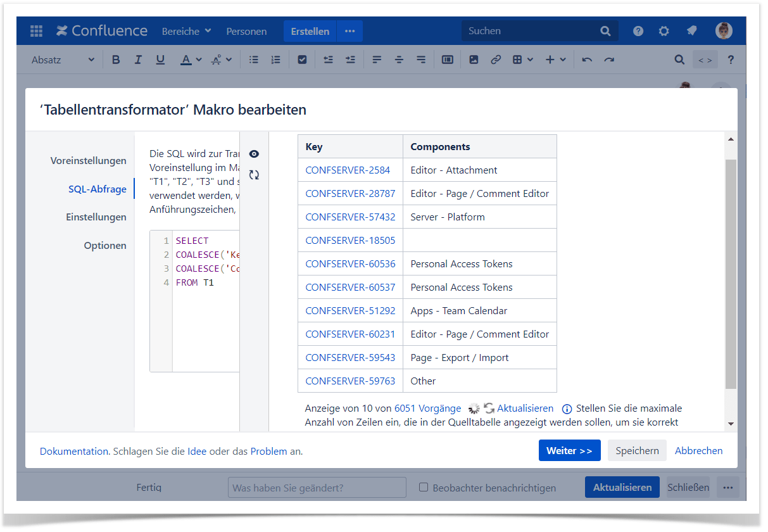Insert a link using the toolbar icon
Image resolution: width=768 pixels, height=532 pixels.
(496, 59)
